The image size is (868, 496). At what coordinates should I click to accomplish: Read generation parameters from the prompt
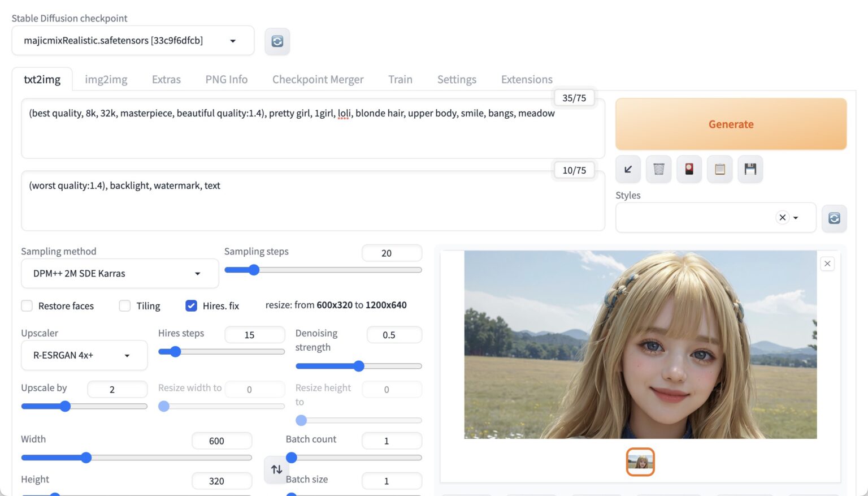(628, 169)
